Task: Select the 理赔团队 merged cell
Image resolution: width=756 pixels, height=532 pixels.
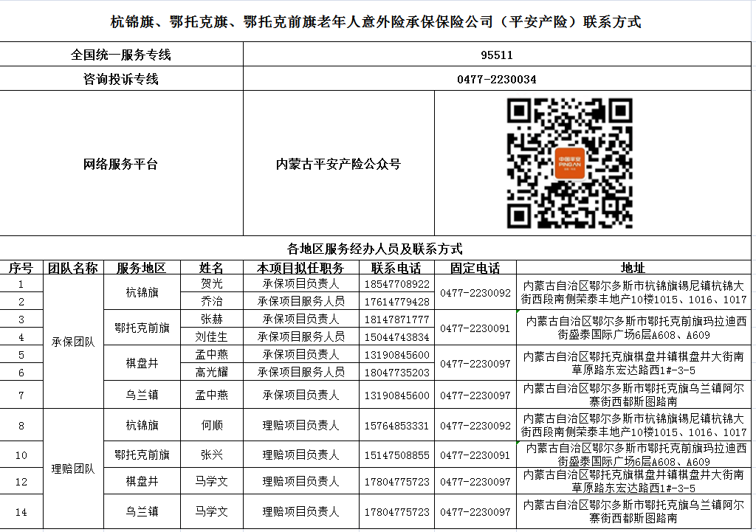Action: pyautogui.click(x=73, y=469)
